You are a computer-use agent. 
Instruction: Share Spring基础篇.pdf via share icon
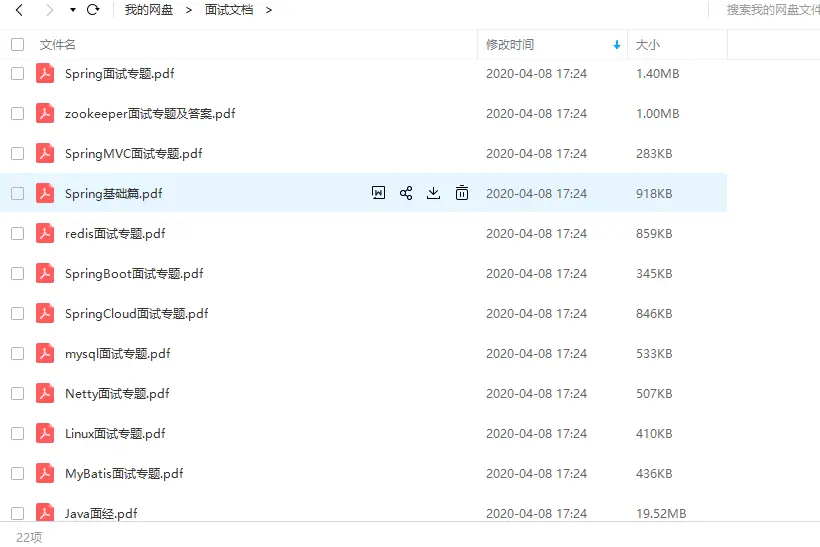[406, 193]
